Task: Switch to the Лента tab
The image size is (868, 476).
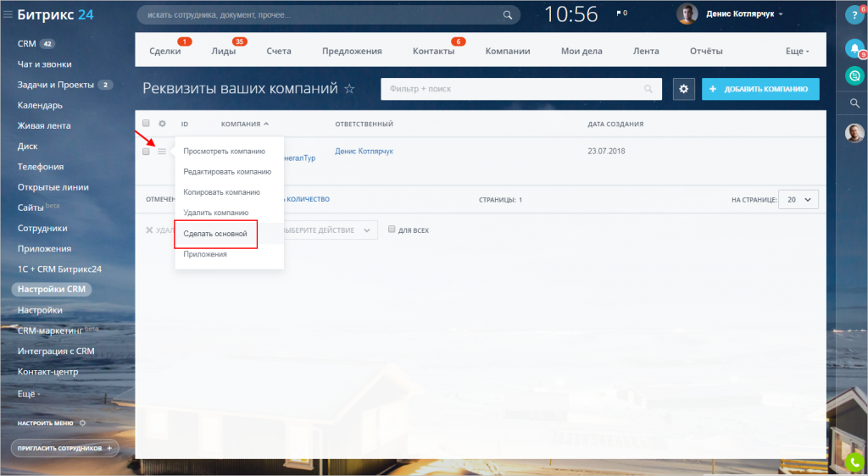Action: tap(646, 51)
